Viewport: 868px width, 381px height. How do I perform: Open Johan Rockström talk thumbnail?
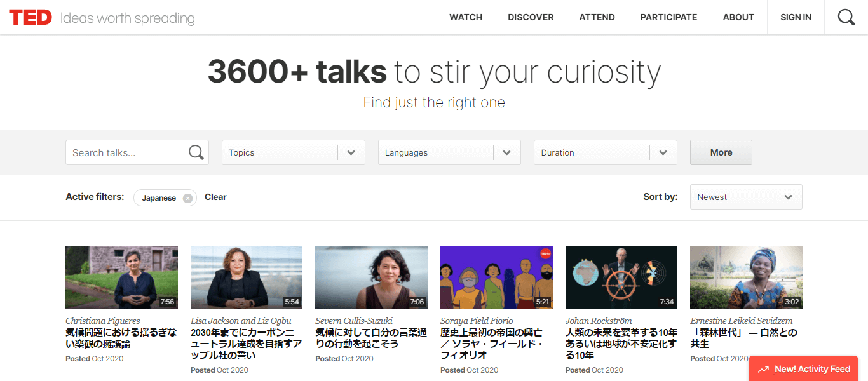click(621, 277)
